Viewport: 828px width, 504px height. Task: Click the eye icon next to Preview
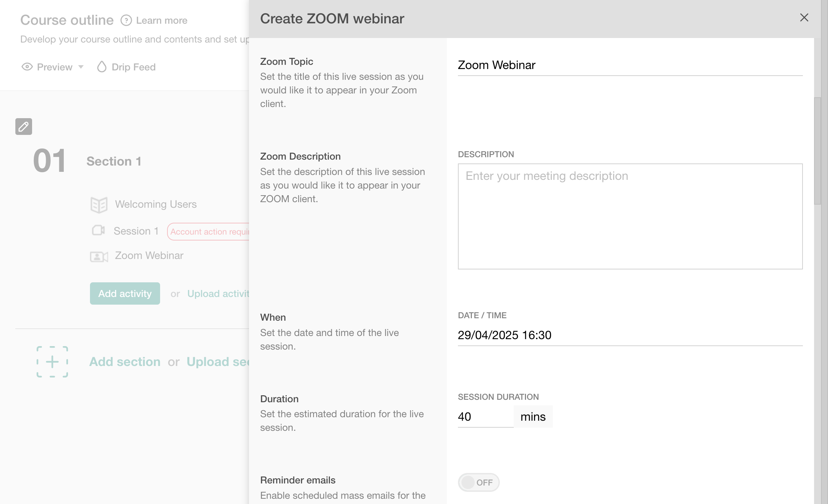pos(27,67)
